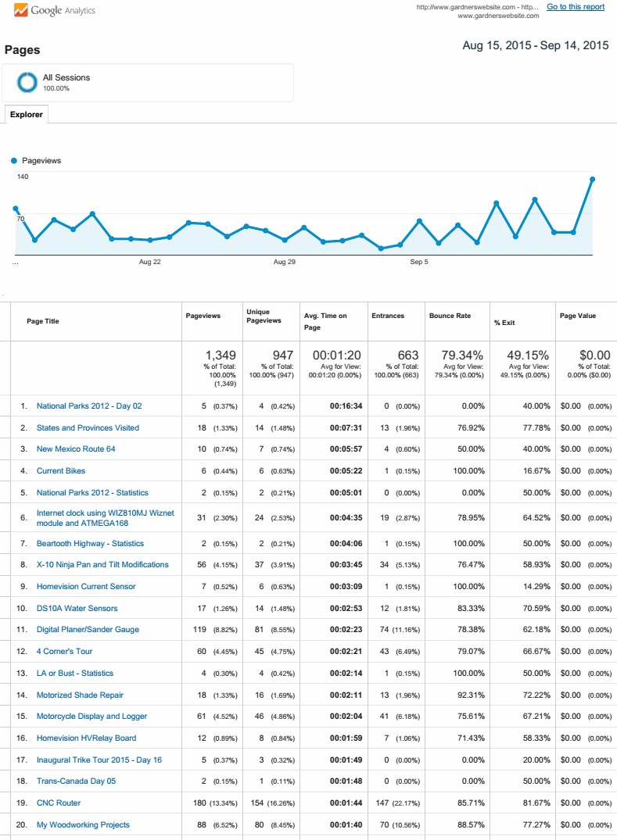Open 'Inaugural Trike Tour 2015 - Day 16' link
This screenshot has width=617, height=840.
(x=99, y=760)
